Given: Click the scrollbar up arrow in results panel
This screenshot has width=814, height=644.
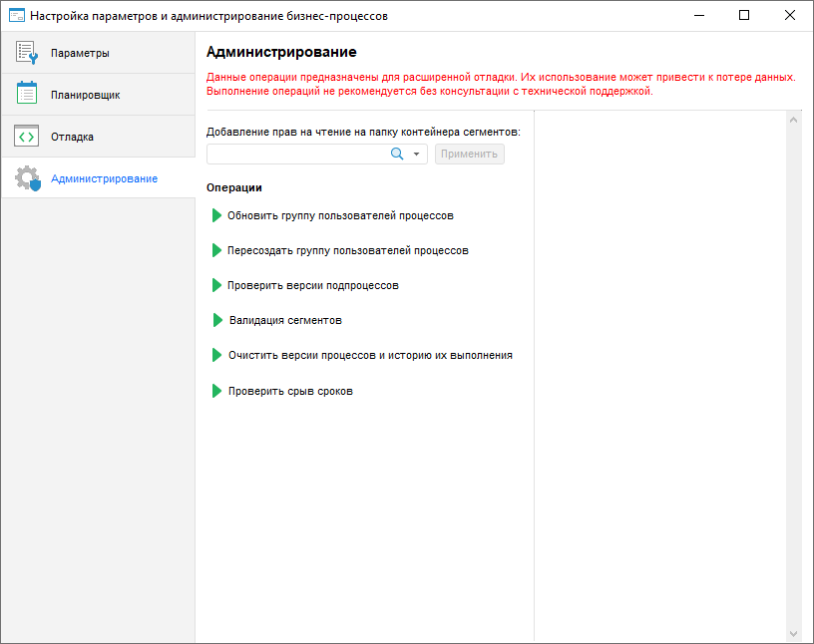Looking at the screenshot, I should pos(793,120).
